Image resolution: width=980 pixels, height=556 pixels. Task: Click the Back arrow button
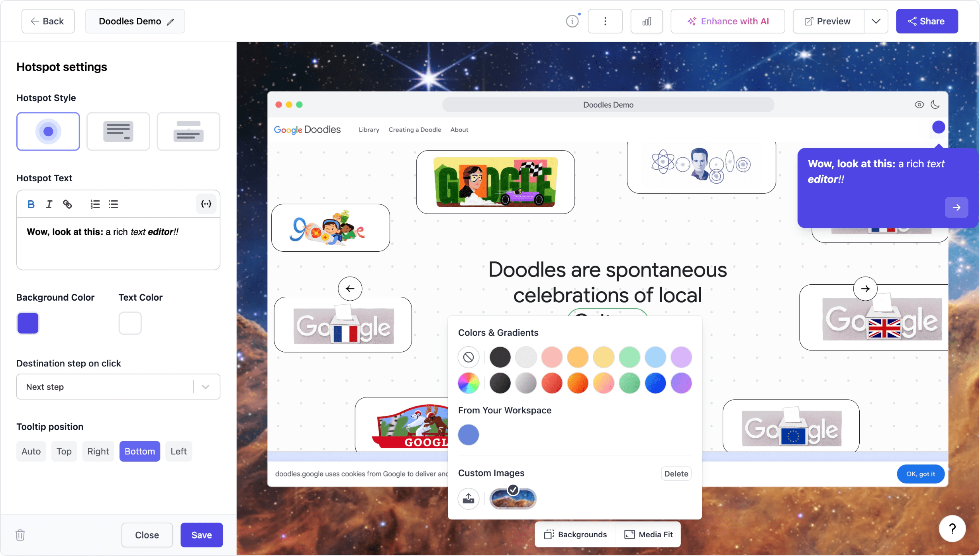48,21
